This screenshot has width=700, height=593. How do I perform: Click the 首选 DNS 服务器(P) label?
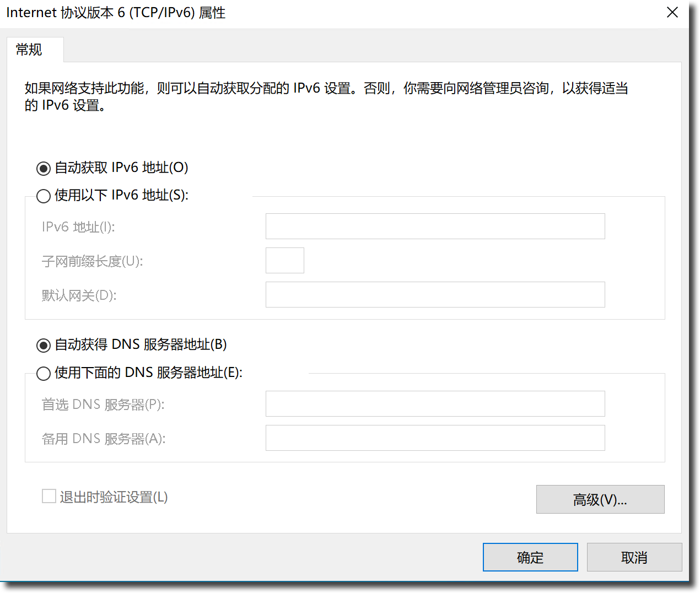103,405
